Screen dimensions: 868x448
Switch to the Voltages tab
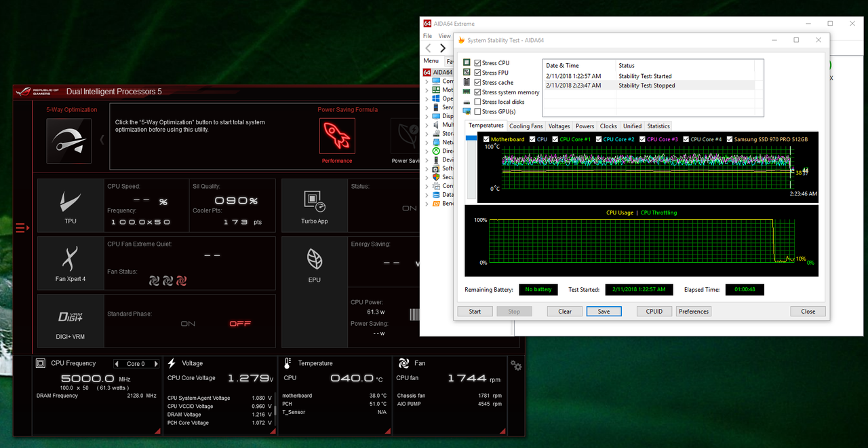coord(559,126)
